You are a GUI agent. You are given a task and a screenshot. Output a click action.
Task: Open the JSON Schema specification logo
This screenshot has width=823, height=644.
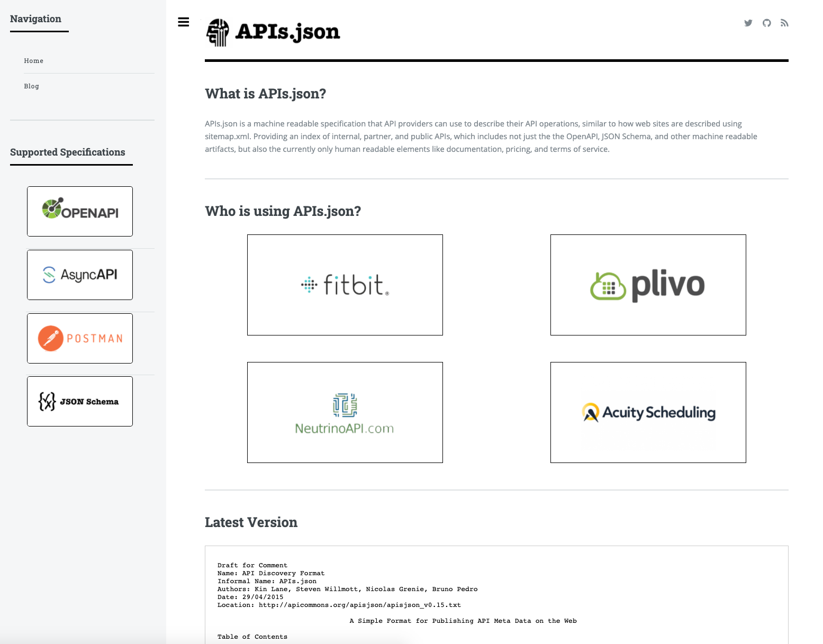pos(80,401)
